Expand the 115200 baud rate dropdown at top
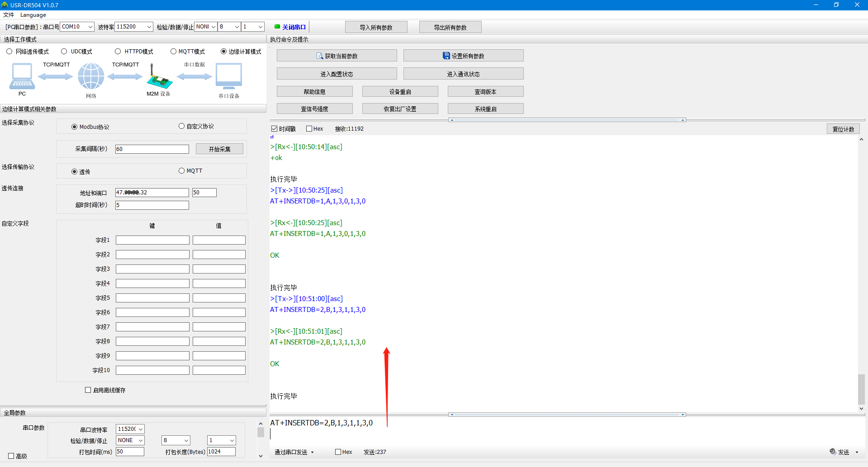This screenshot has width=868, height=467. 149,27
